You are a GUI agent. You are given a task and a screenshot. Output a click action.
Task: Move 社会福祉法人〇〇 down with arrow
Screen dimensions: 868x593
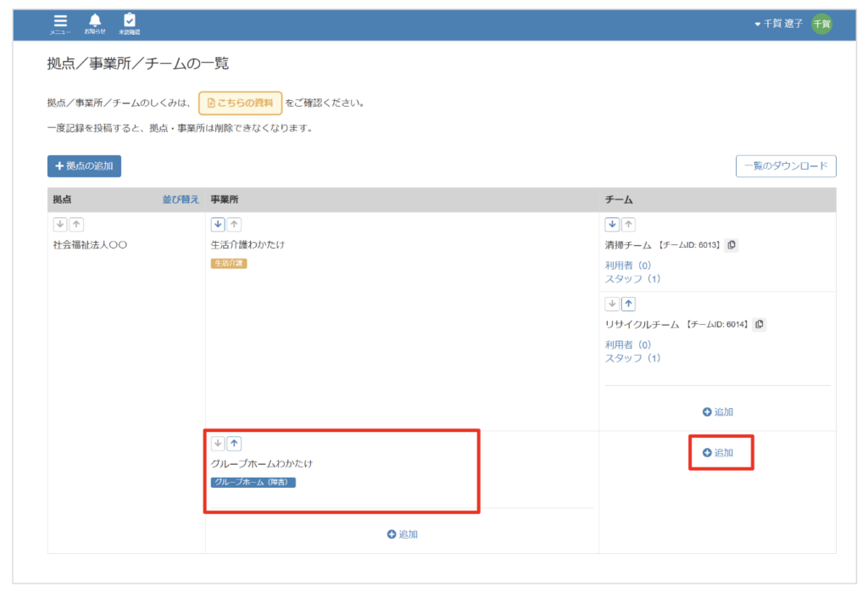coord(60,225)
